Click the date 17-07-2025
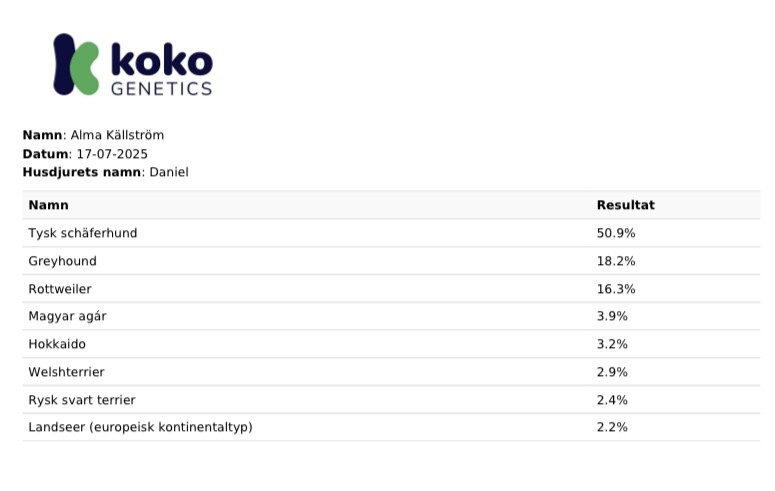Viewport: 775px width, 491px height. point(112,154)
